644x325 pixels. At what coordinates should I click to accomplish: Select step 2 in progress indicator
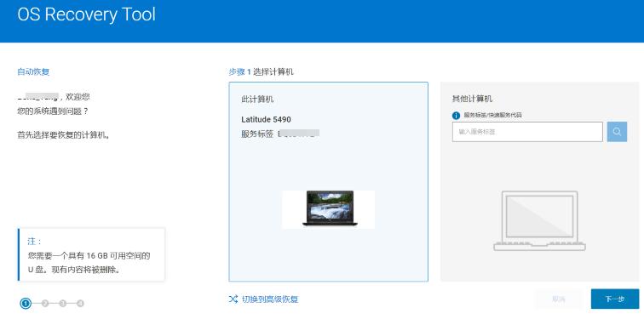pyautogui.click(x=45, y=304)
